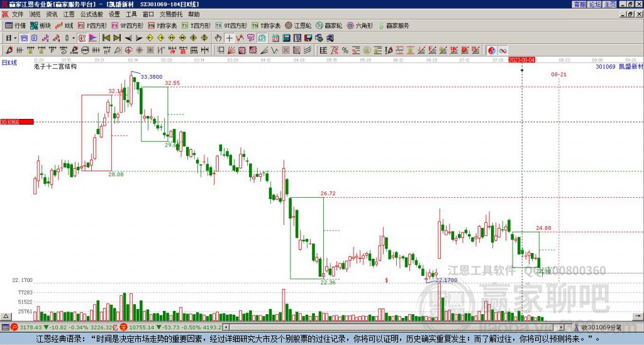Toggle the 权 adjusted price button
This screenshot has height=345, width=644.
click(x=82, y=38)
